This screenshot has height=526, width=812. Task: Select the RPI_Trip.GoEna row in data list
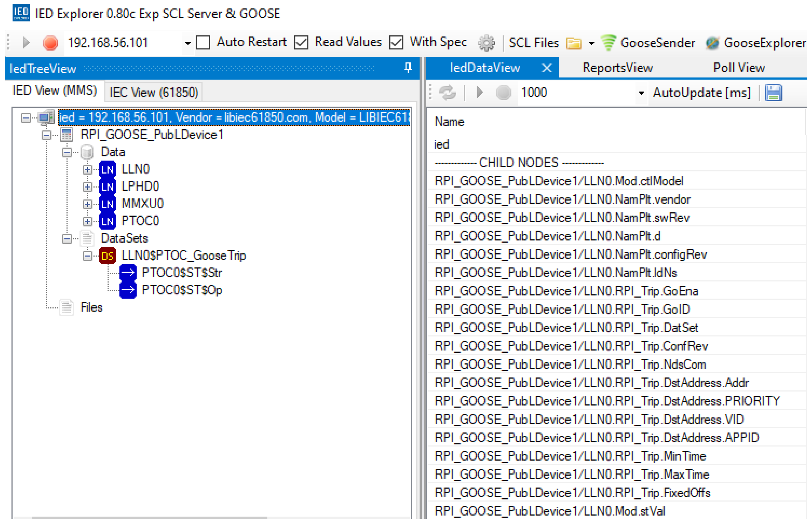pos(566,291)
